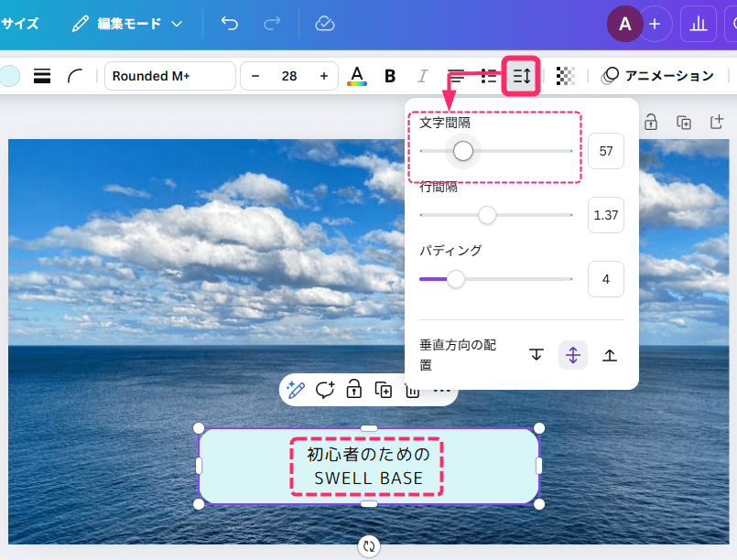This screenshot has width=737, height=560.
Task: Click the redo arrow icon
Action: click(272, 23)
